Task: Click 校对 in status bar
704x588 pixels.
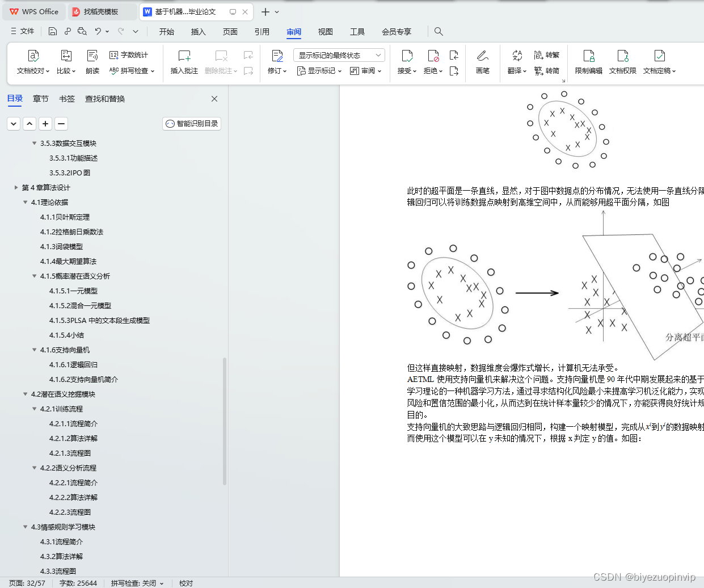Action: pyautogui.click(x=186, y=583)
